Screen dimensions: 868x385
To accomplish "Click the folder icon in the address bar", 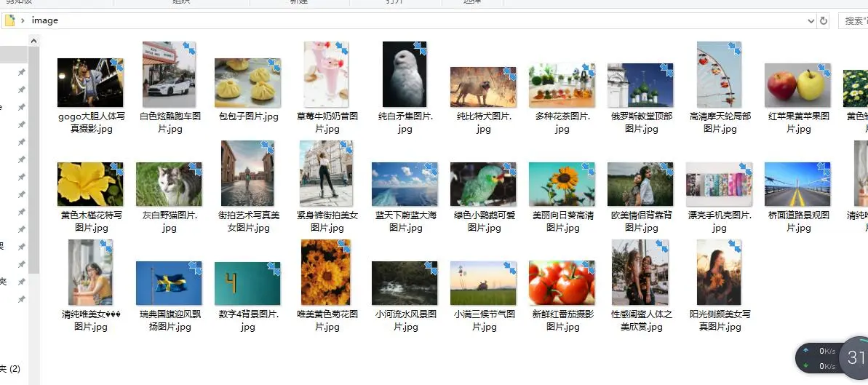I will pyautogui.click(x=9, y=20).
